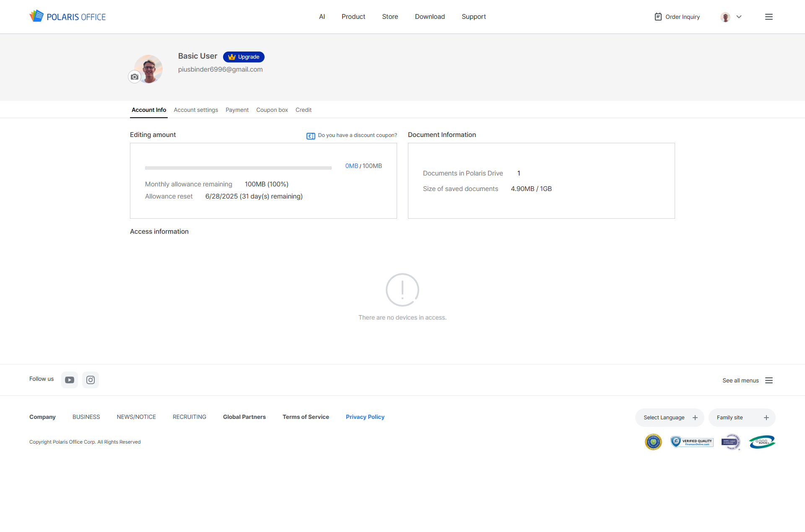This screenshot has width=805, height=532.
Task: Click the header profile avatar
Action: pos(725,17)
